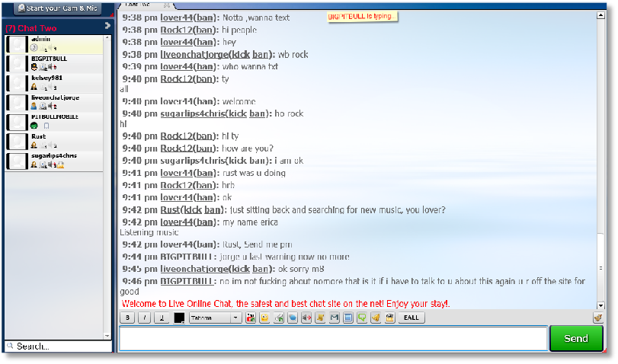Click the blue chat bubbles icon
This screenshot has height=364, width=618.
(x=293, y=318)
